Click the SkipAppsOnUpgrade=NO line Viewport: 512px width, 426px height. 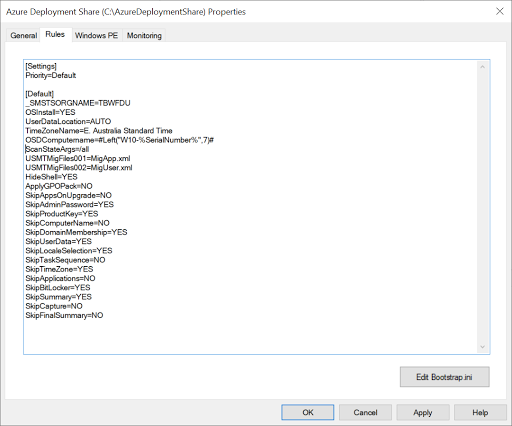69,195
